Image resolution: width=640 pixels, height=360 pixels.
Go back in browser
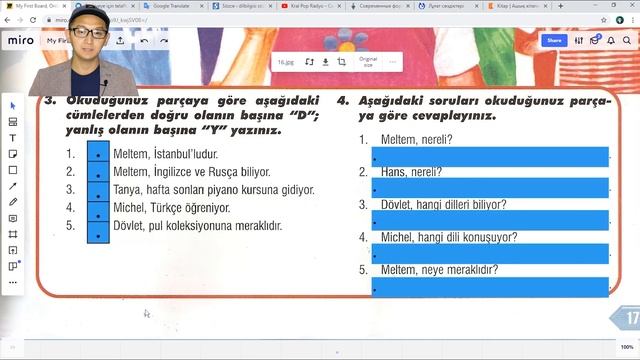(7, 20)
